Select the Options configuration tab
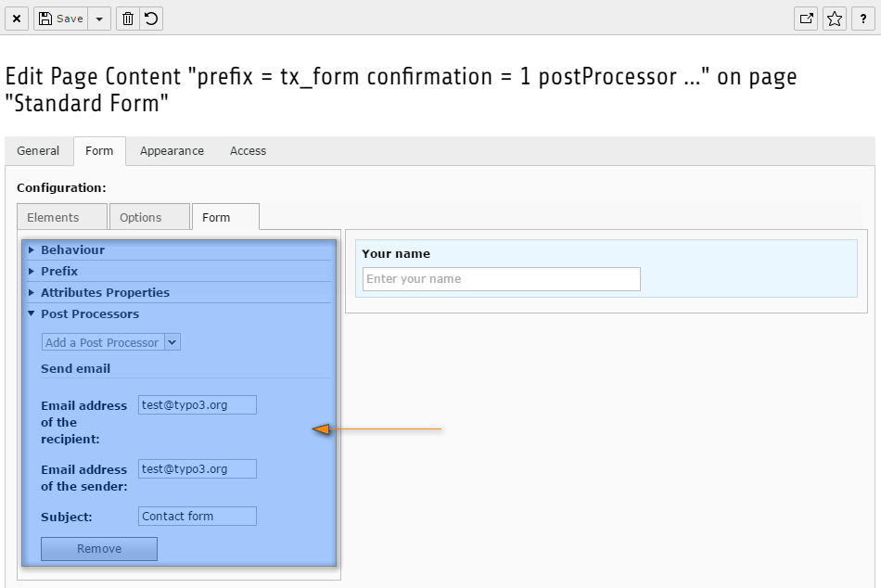This screenshot has height=588, width=881. [149, 217]
